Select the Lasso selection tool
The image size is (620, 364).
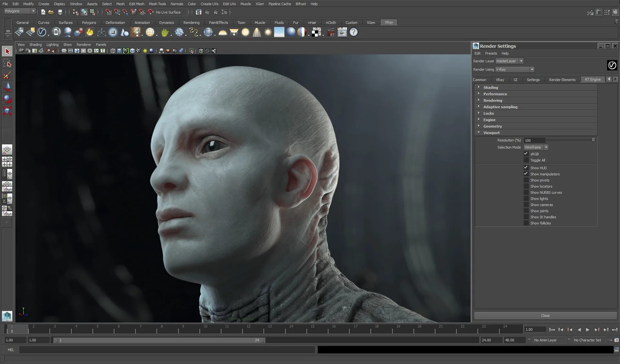[x=7, y=63]
